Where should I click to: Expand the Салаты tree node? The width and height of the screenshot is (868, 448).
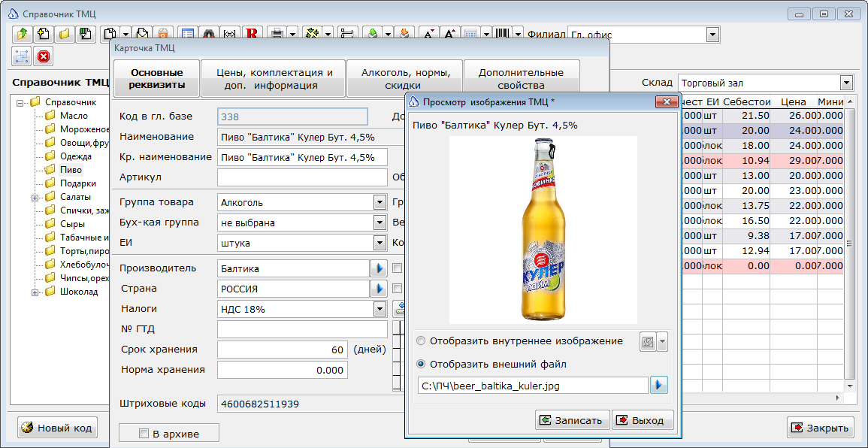coord(35,197)
